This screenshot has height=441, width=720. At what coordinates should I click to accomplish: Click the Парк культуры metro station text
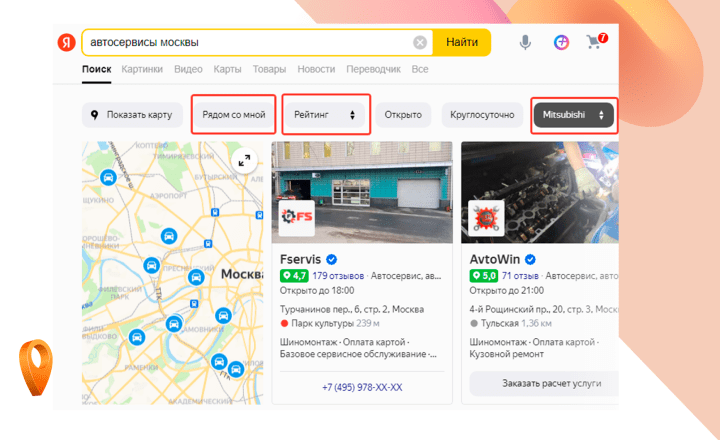coord(322,323)
